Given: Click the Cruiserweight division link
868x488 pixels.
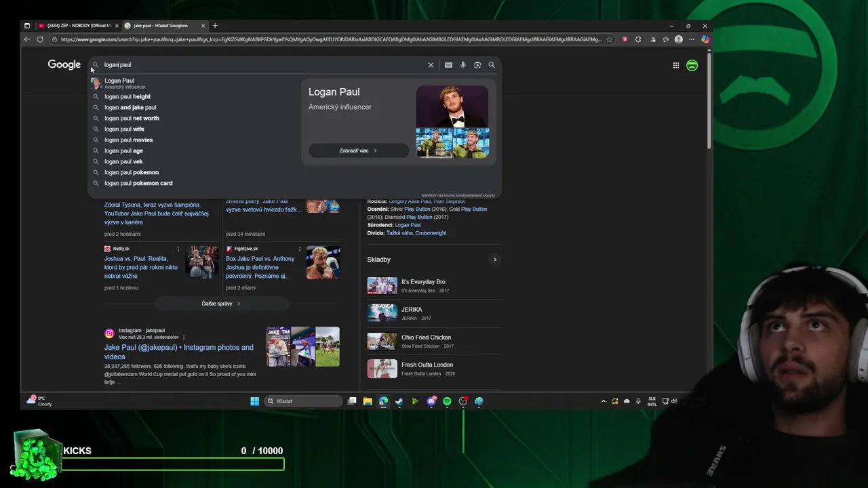Looking at the screenshot, I should tap(431, 233).
